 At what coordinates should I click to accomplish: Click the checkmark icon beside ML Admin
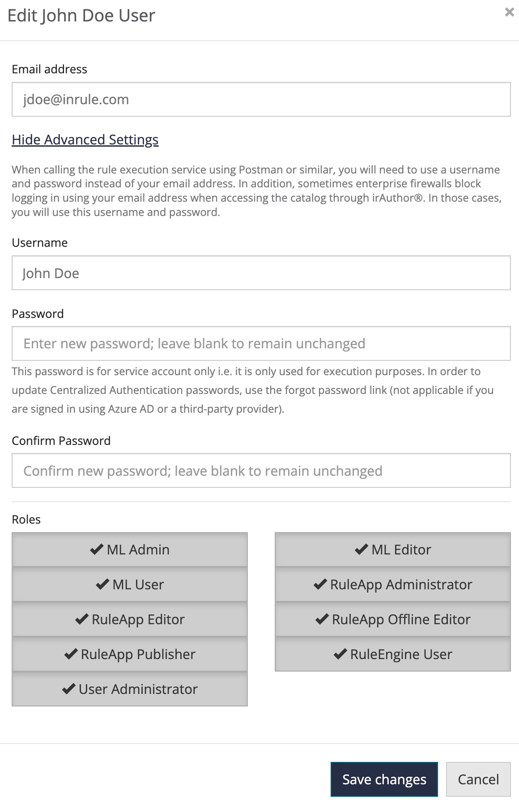click(x=97, y=550)
